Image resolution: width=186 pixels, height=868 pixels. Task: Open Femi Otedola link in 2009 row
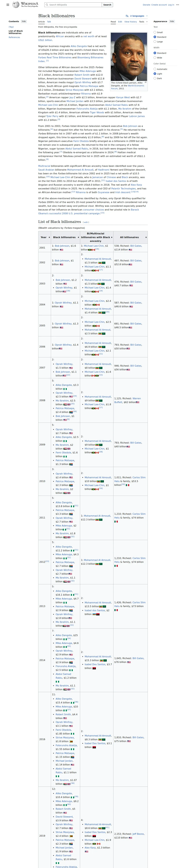(x=63, y=453)
